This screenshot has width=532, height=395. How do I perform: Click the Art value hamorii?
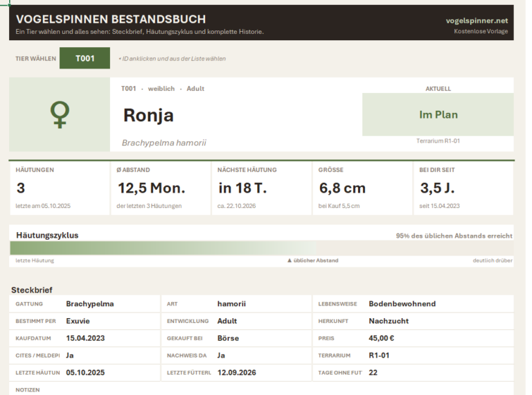click(231, 304)
